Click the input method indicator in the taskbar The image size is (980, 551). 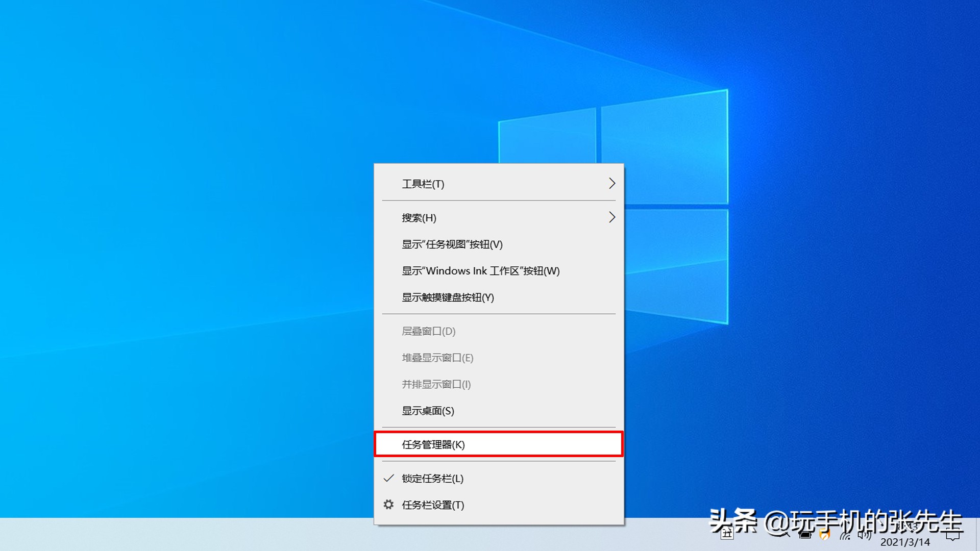(x=728, y=533)
